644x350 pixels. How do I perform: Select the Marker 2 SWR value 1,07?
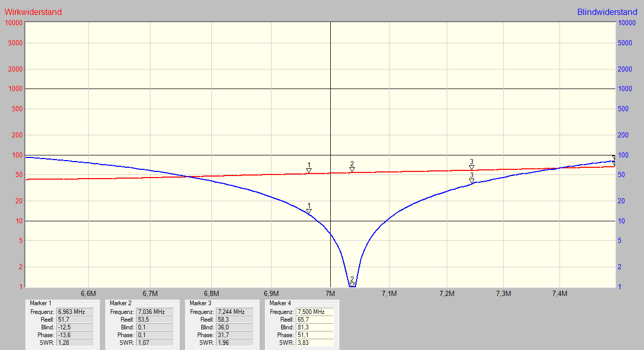click(156, 343)
